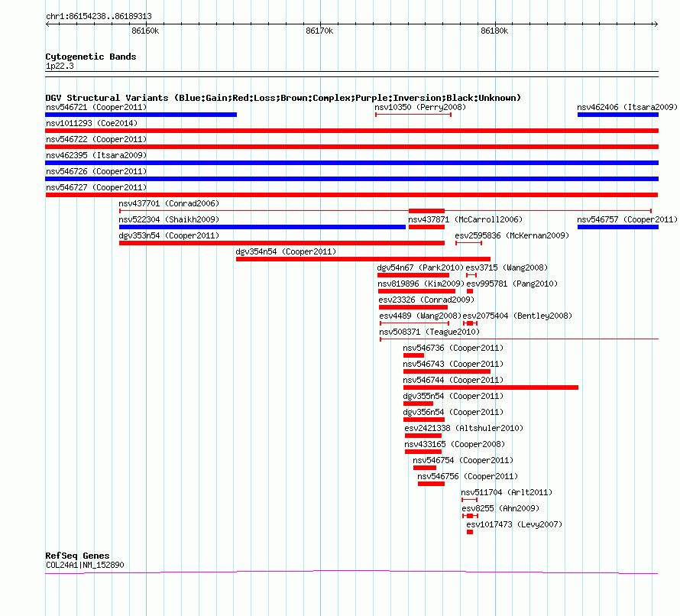Select the dgv355n54 (Cooper2011) label
The height and width of the screenshot is (616, 680).
pos(453,396)
